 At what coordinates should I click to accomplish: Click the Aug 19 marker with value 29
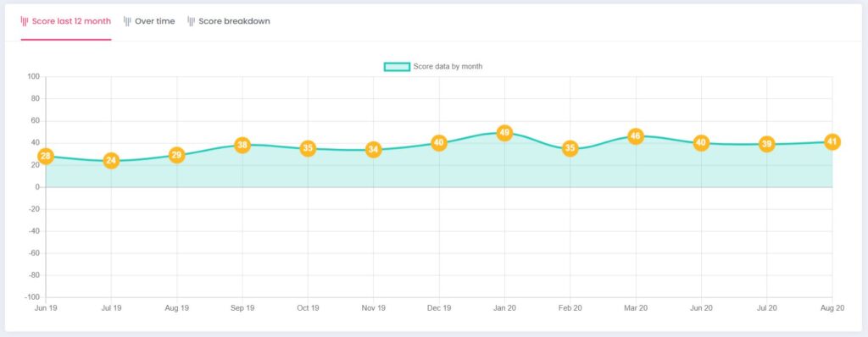[x=176, y=155]
